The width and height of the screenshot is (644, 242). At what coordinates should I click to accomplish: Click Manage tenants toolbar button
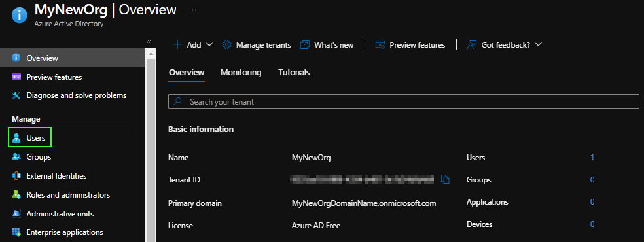257,44
